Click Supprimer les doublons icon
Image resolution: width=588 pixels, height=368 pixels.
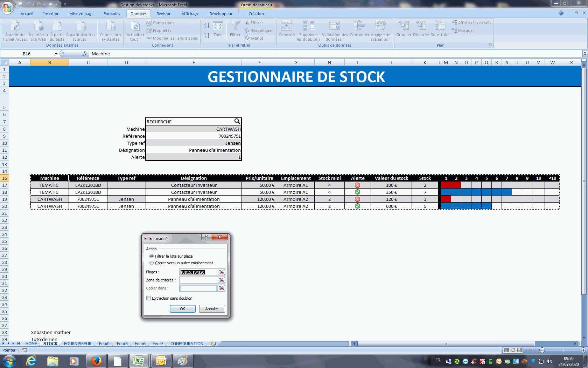308,26
